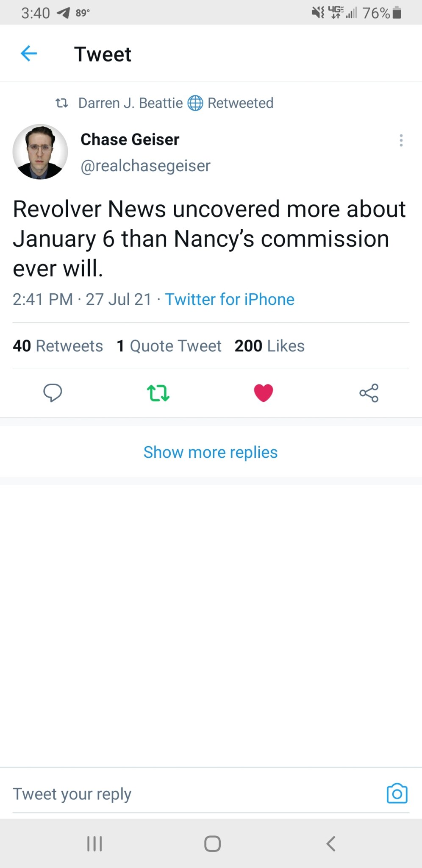Select the retweet icon below the tweet
The width and height of the screenshot is (422, 868).
tap(158, 393)
